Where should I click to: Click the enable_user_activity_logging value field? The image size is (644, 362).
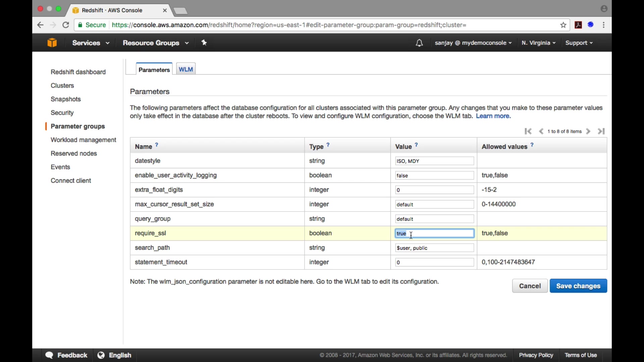click(x=434, y=176)
